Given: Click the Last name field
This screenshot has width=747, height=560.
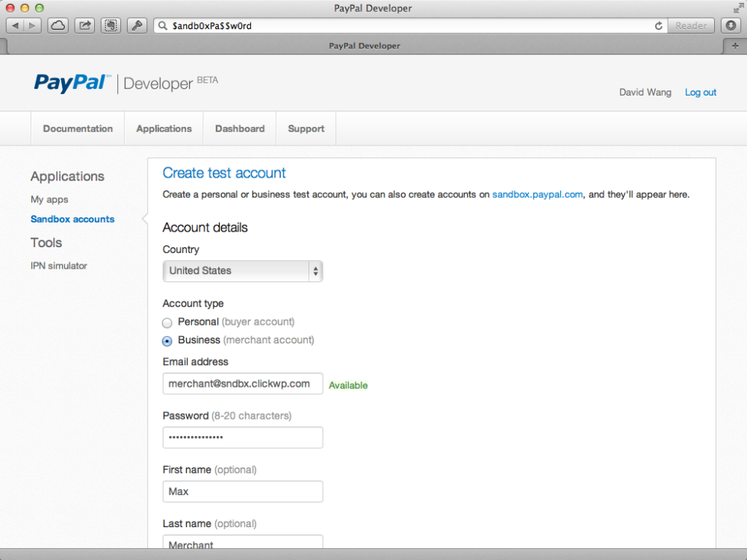Looking at the screenshot, I should click(x=243, y=542).
